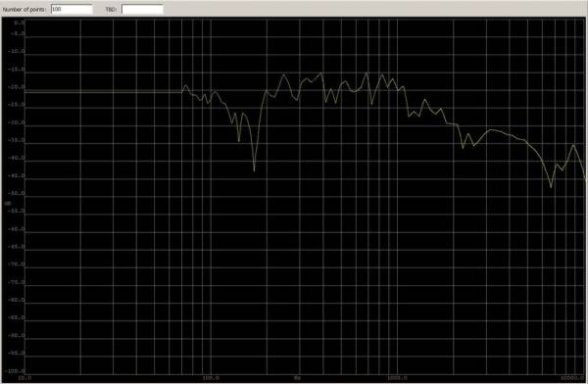Image resolution: width=588 pixels, height=384 pixels.
Task: Click the 10000.0 frequency axis label
Action: click(572, 378)
